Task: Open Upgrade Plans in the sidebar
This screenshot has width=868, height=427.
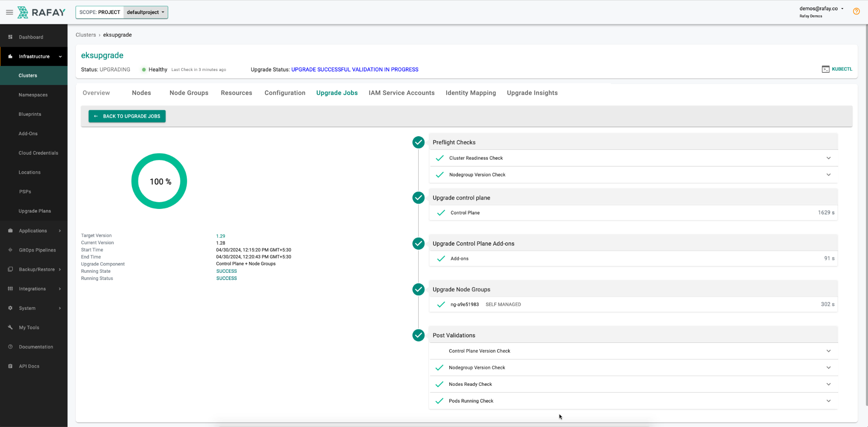Action: coord(35,211)
